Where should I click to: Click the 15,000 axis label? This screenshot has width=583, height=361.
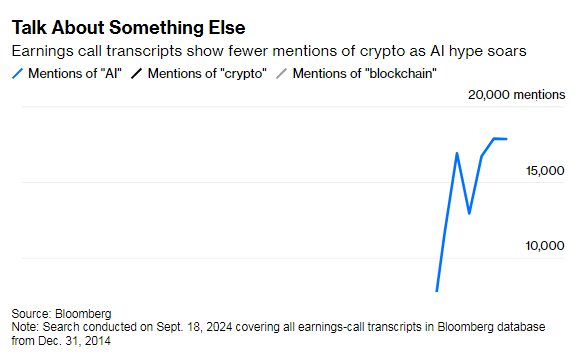(x=545, y=171)
